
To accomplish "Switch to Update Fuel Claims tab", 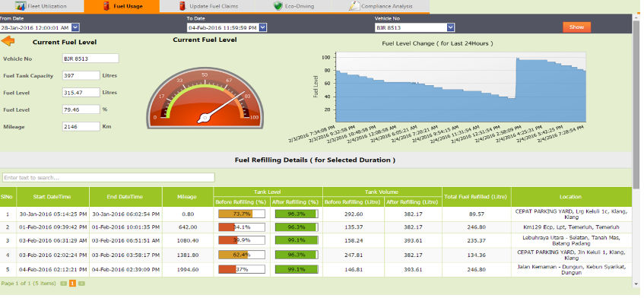I will click(208, 6).
